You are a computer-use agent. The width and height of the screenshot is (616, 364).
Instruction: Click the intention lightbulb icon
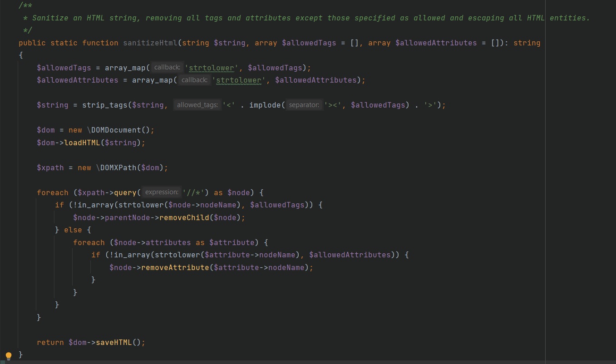(8, 355)
